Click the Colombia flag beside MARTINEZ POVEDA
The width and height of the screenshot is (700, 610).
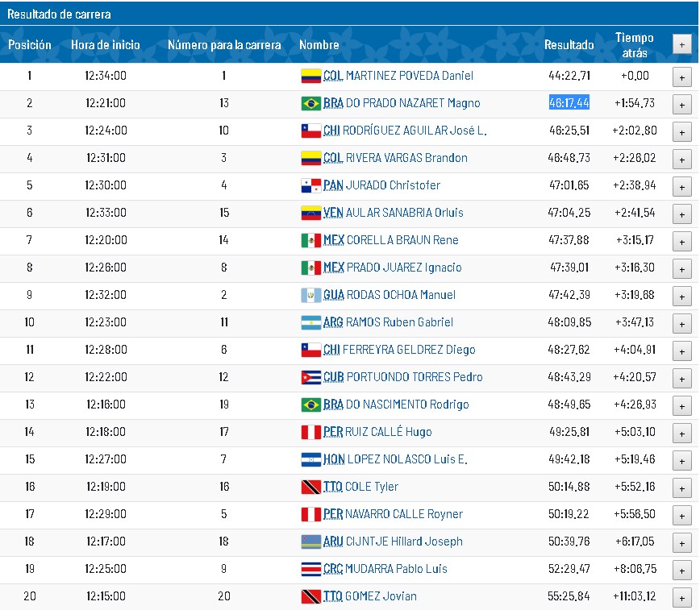310,76
